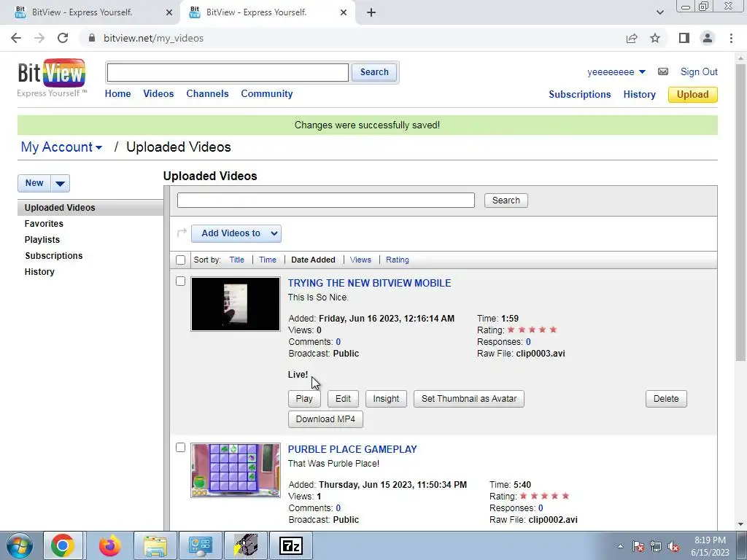Select Uploaded Videos in the sidebar

pyautogui.click(x=90, y=208)
